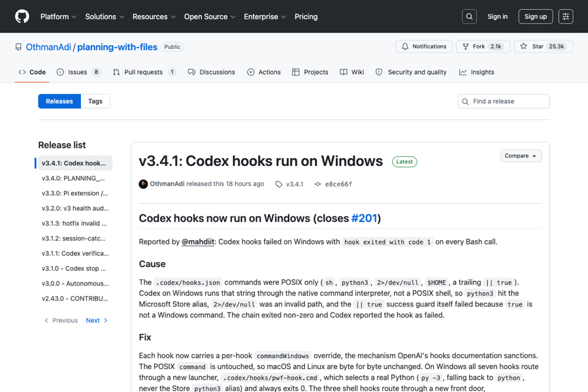Go to Next page of releases
Viewport: 588px width, 392px height.
coord(97,320)
